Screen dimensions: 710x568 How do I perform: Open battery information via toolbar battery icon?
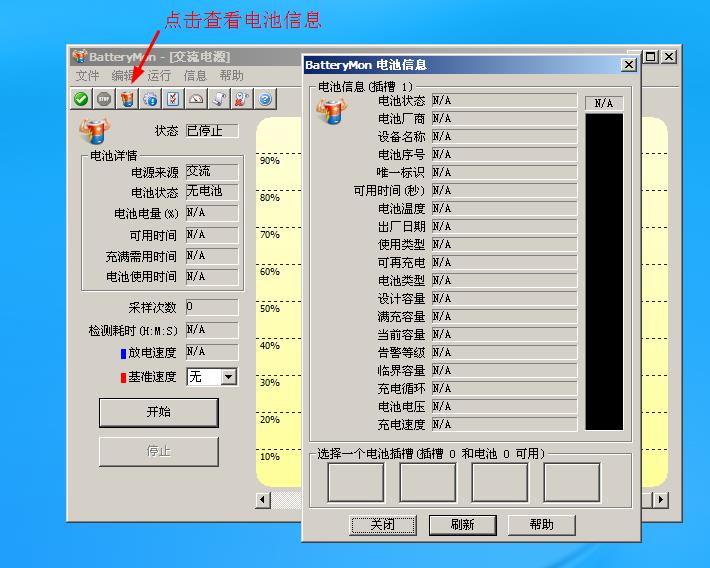tap(127, 99)
